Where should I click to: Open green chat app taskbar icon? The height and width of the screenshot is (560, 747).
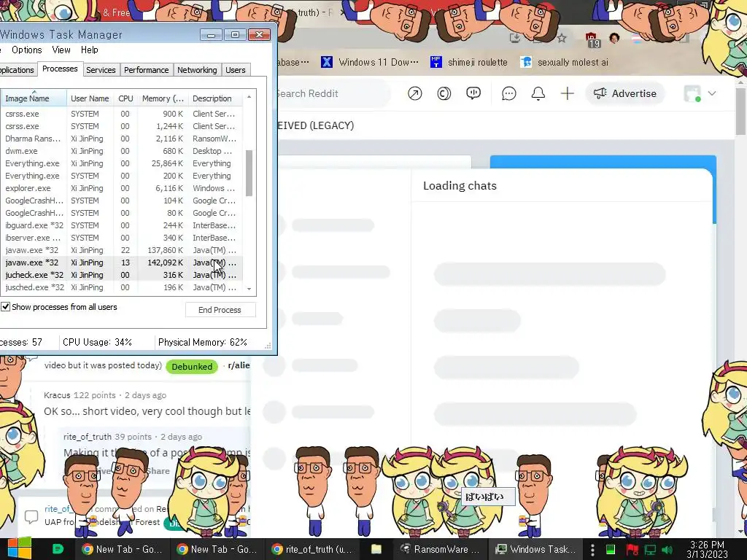click(58, 549)
